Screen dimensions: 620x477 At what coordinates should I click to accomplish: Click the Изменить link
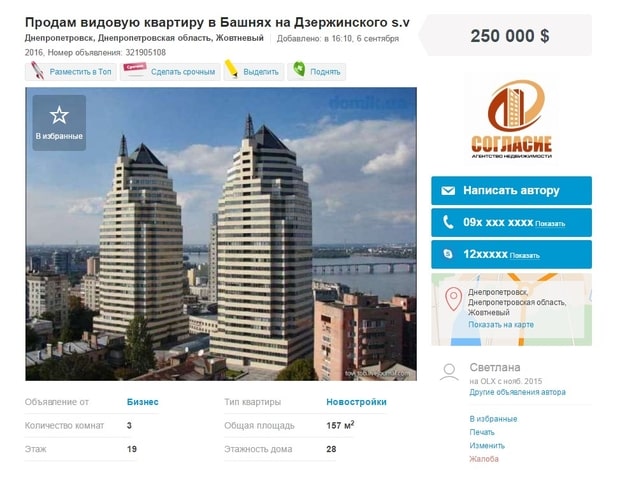[x=487, y=446]
